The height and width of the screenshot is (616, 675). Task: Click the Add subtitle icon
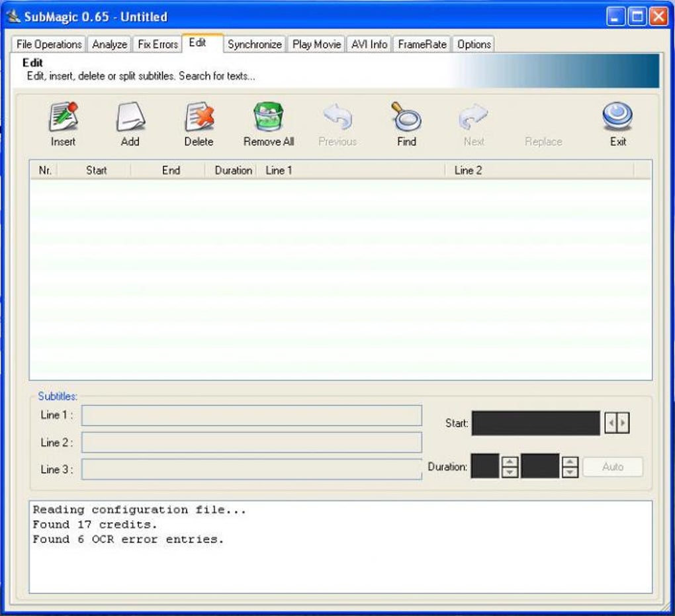(x=130, y=116)
